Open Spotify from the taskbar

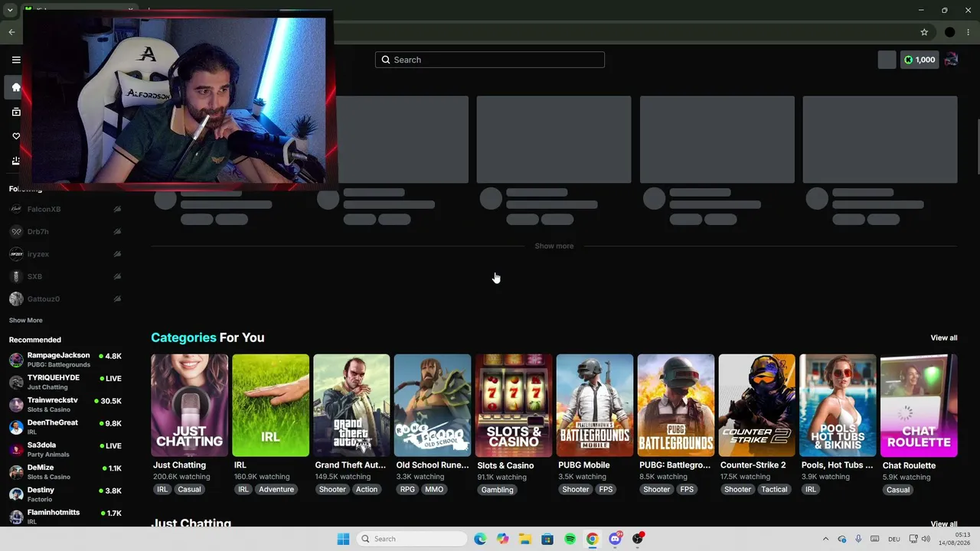570,539
